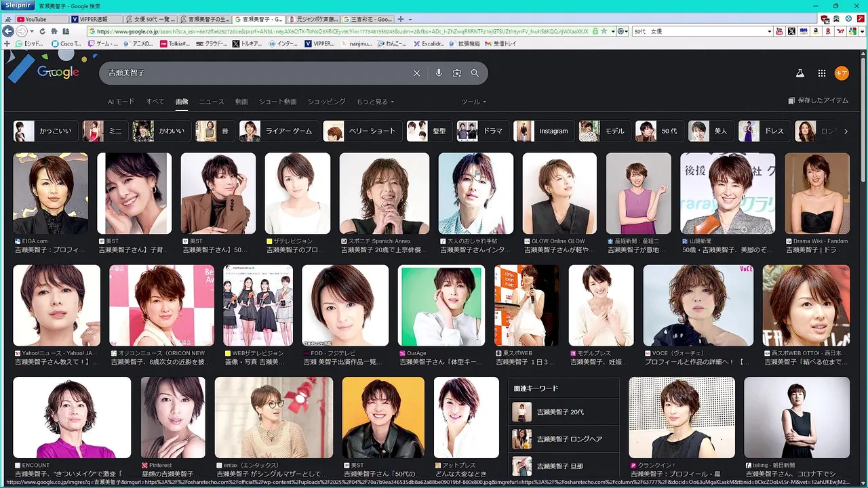Click the lock security icon in address bar

(x=595, y=31)
